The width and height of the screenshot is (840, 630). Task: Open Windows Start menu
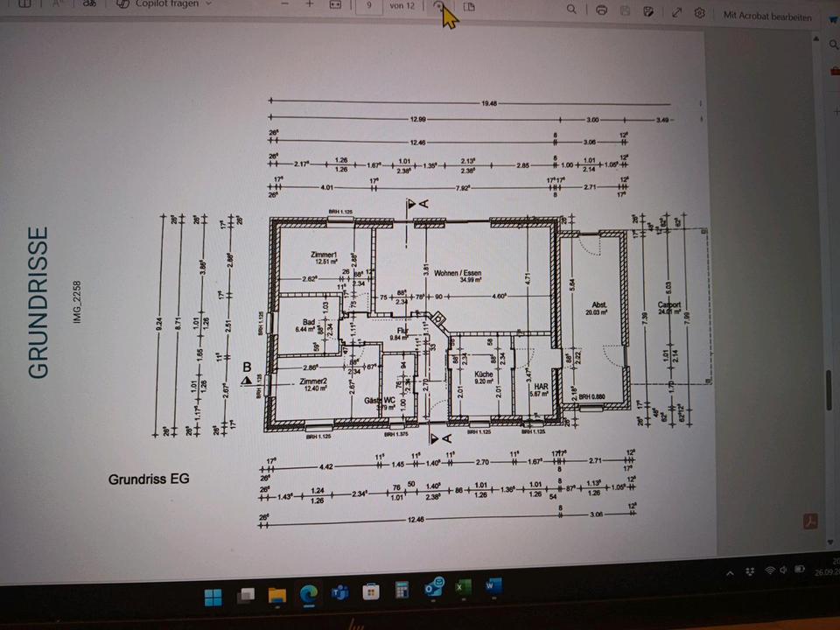click(213, 598)
